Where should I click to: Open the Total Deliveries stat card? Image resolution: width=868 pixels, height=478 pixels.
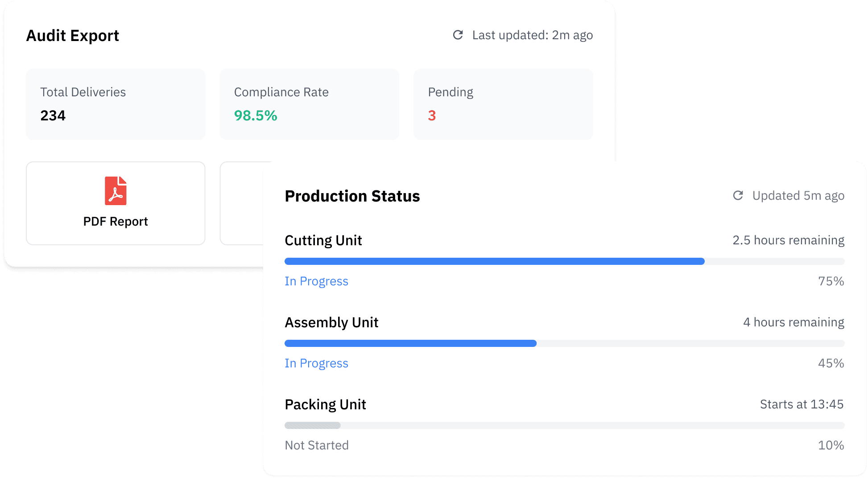116,104
